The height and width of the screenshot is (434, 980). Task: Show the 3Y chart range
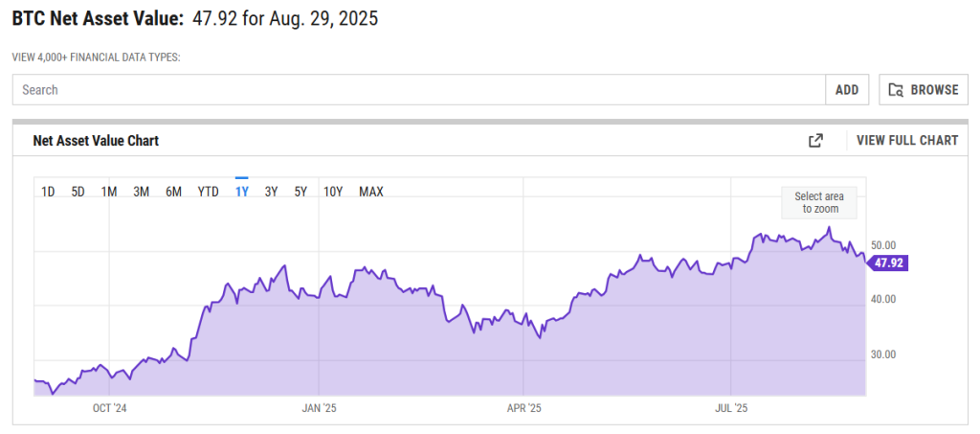point(271,192)
